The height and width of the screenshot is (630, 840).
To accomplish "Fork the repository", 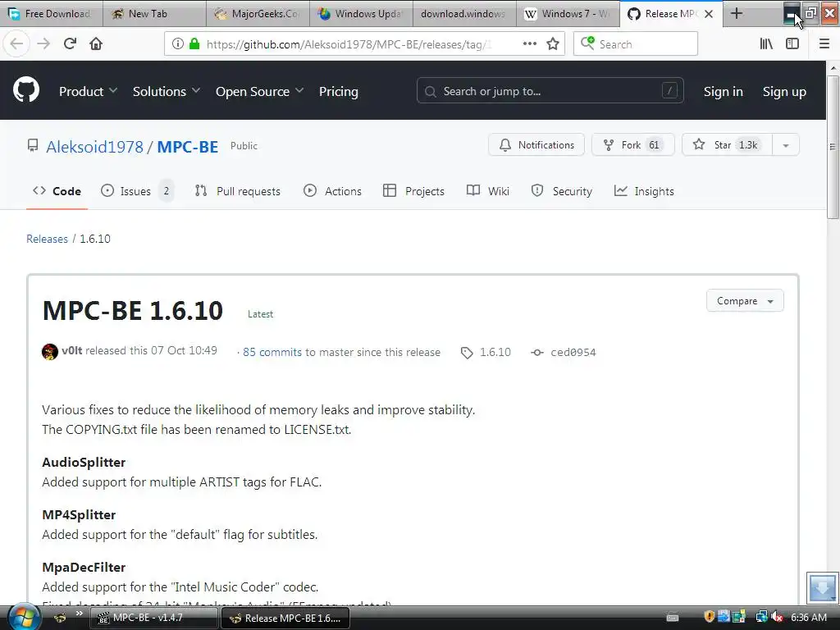I will point(632,145).
